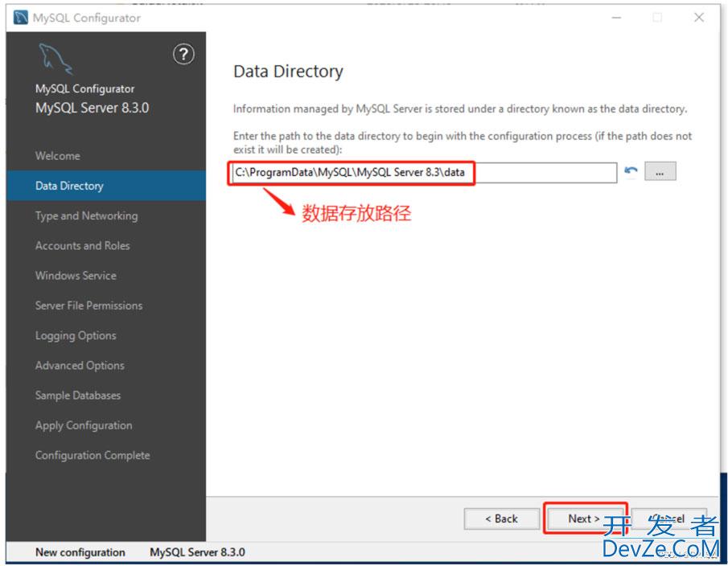
Task: Select Data Directory in the sidebar
Action: coord(106,186)
